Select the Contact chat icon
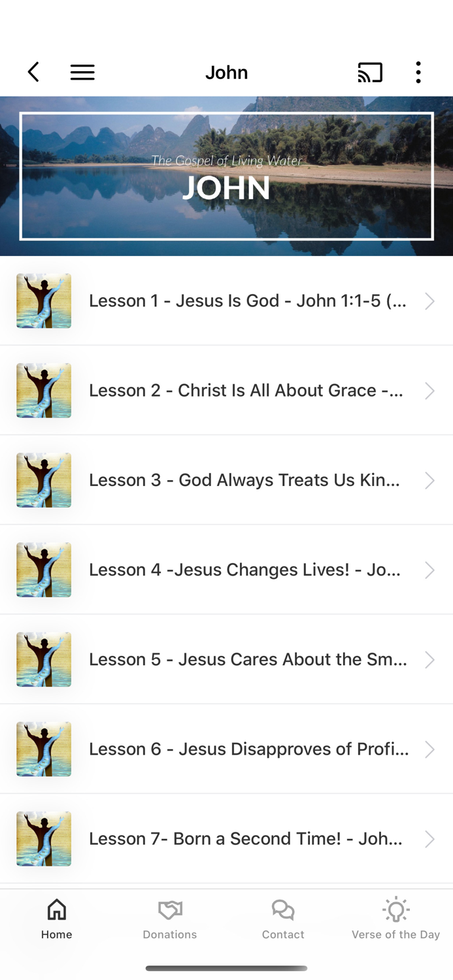 coord(283,908)
